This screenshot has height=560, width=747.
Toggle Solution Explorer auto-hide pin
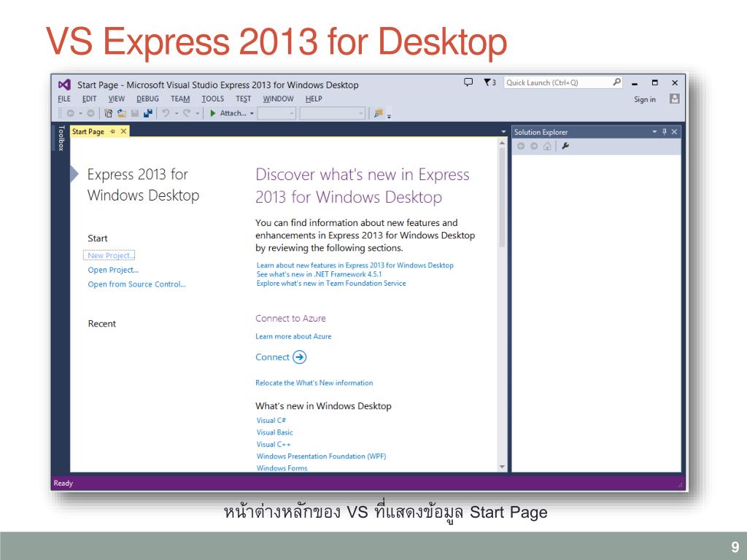(x=664, y=132)
